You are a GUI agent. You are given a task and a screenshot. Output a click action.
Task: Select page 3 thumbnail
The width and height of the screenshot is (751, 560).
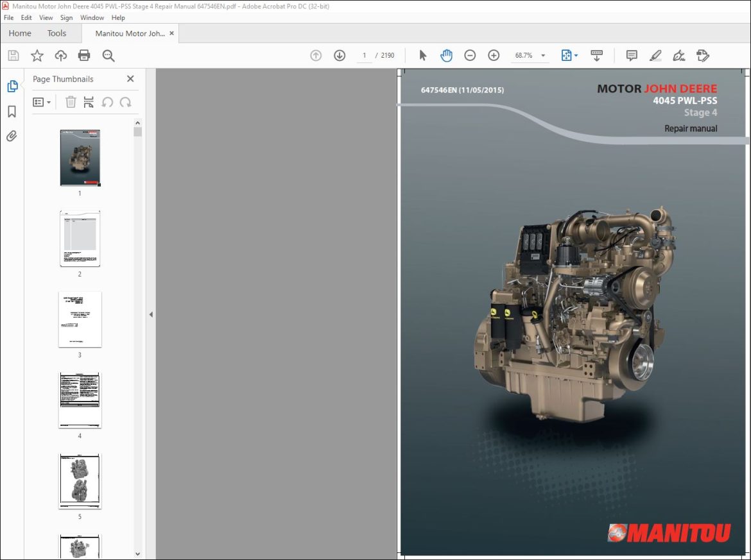tap(80, 319)
